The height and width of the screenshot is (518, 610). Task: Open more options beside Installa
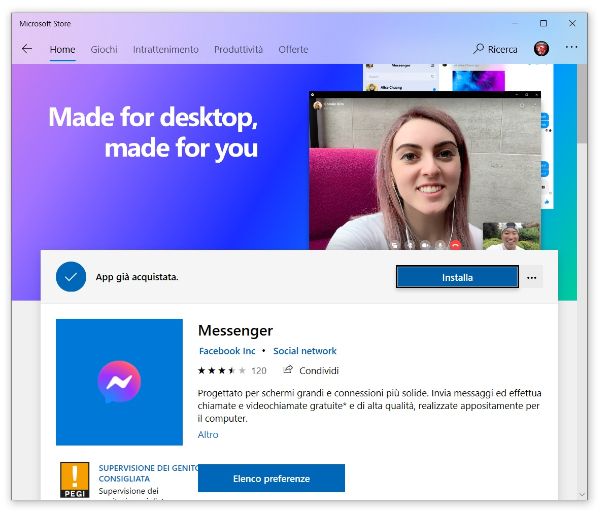[x=532, y=278]
